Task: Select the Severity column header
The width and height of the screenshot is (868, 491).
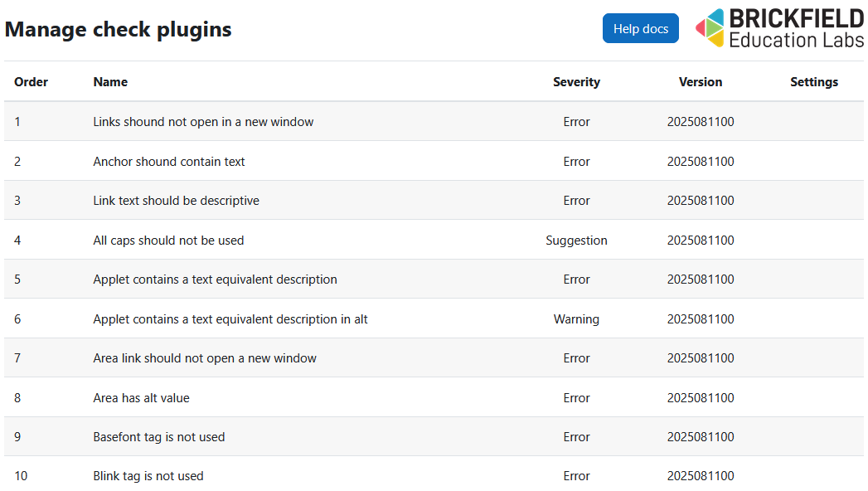Action: [x=576, y=82]
